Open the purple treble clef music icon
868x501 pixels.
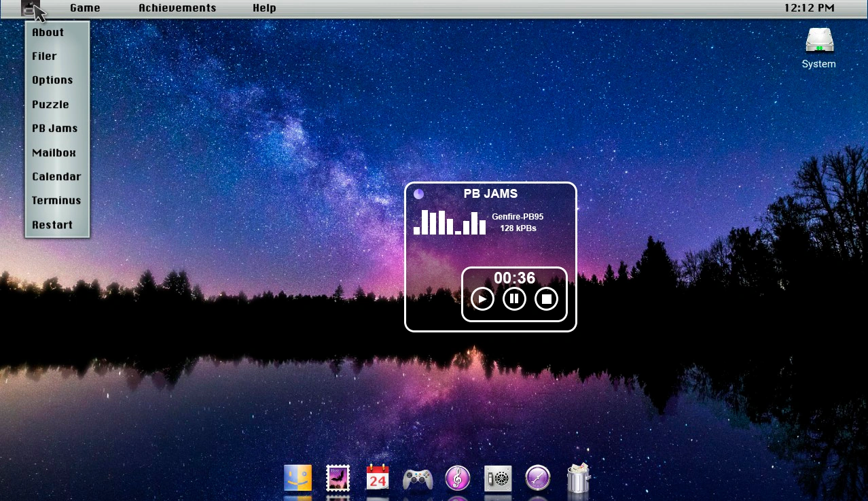click(x=458, y=478)
